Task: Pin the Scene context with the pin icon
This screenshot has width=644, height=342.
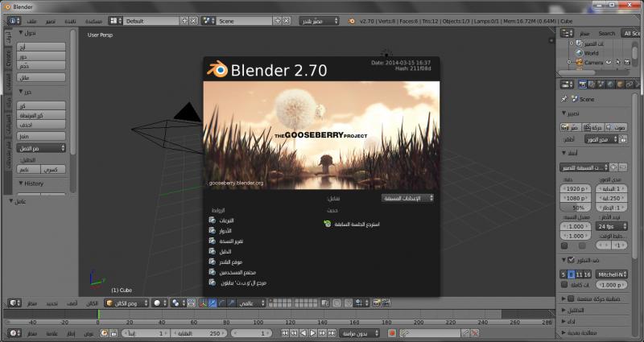Action: (x=564, y=99)
